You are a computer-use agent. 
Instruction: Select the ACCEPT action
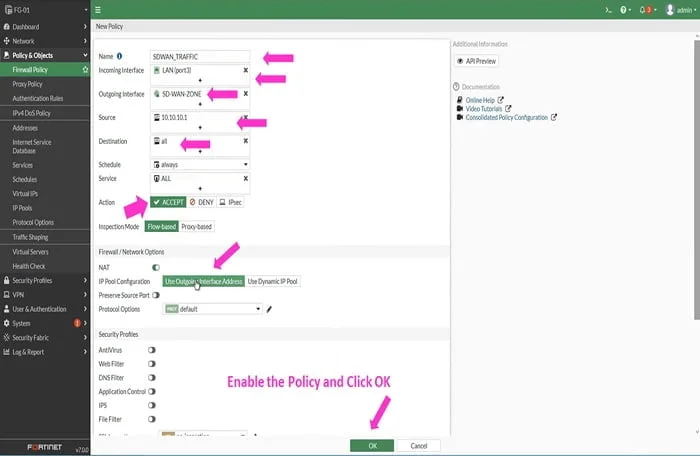[168, 202]
